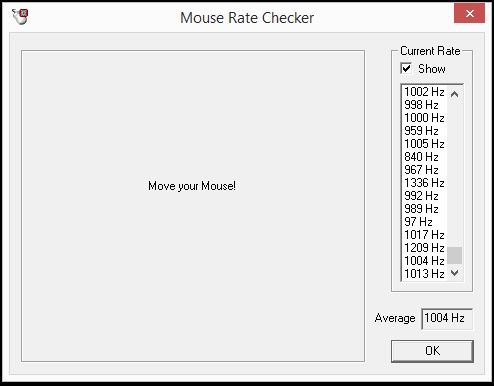Select the 1000 Hz entry
Screen dimensions: 494x386
click(x=424, y=118)
